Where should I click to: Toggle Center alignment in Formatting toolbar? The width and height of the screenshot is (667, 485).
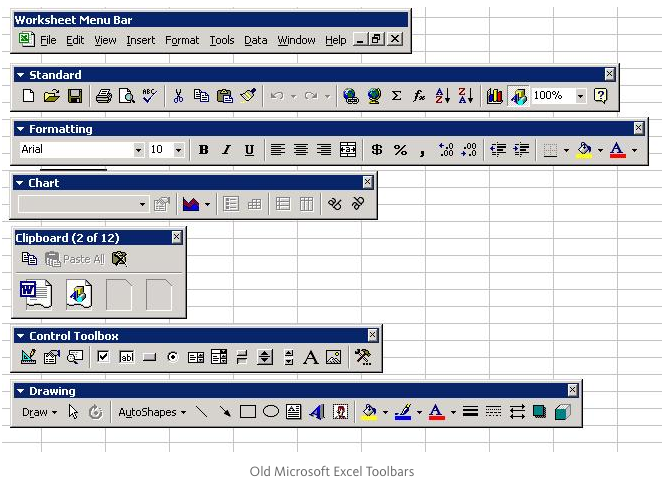tap(301, 150)
